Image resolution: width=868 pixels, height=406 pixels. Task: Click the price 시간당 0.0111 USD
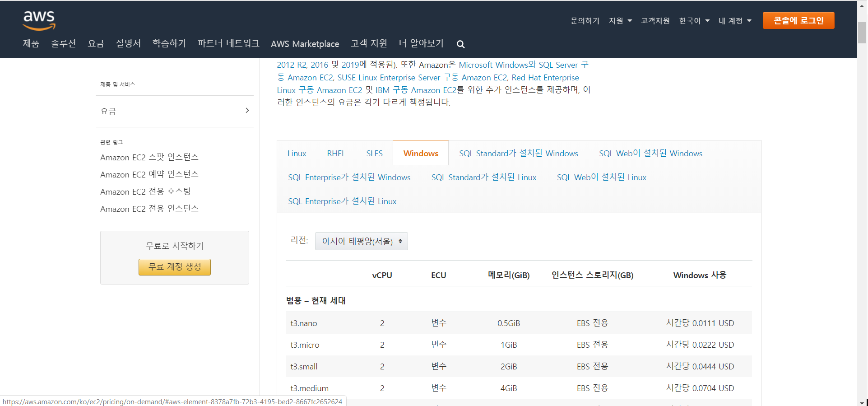tap(700, 323)
